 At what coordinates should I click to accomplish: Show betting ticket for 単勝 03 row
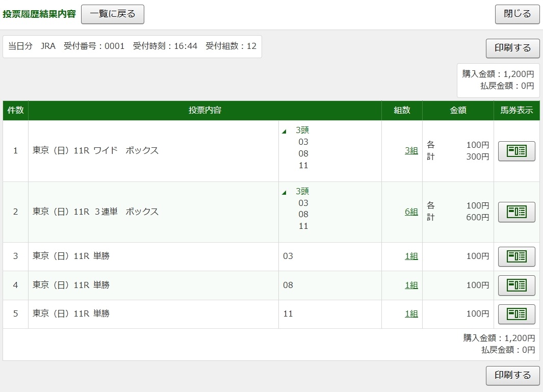(x=516, y=256)
